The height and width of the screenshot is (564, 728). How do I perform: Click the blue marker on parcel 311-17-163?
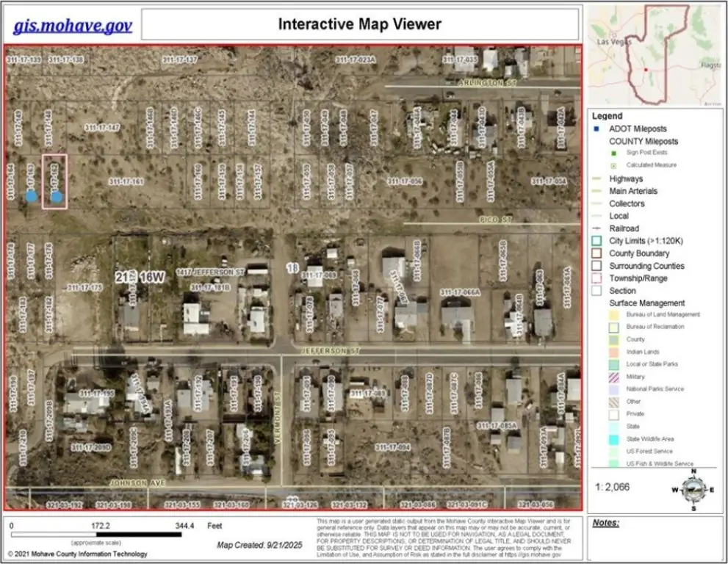31,196
